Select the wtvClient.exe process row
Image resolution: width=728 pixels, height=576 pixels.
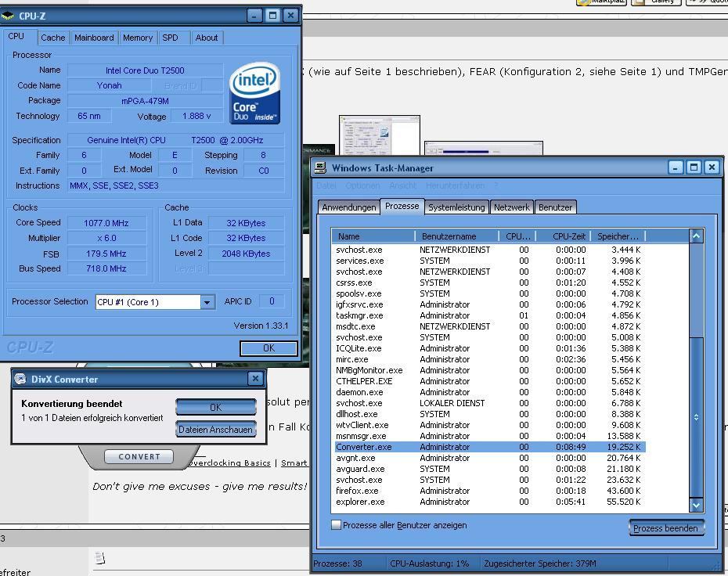(x=488, y=425)
